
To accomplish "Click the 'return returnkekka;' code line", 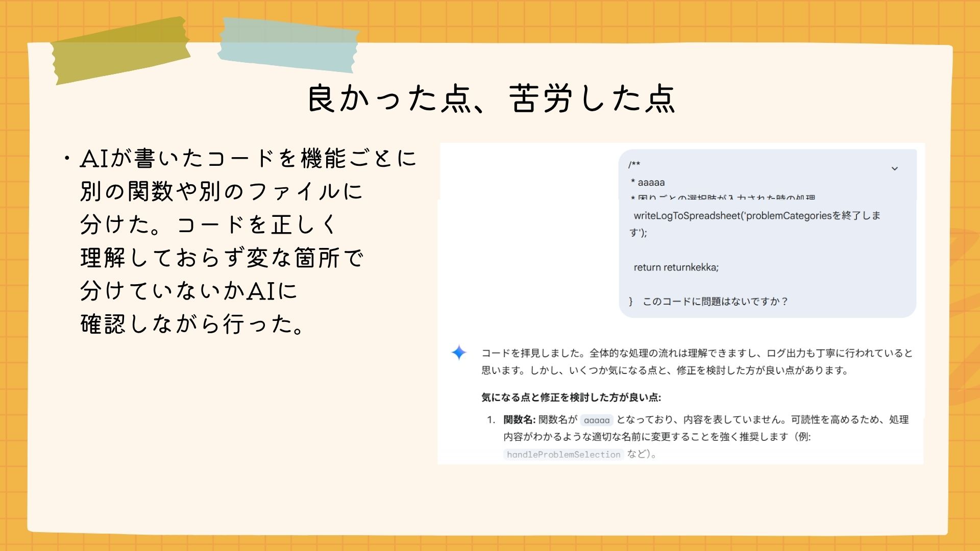I will pyautogui.click(x=676, y=267).
